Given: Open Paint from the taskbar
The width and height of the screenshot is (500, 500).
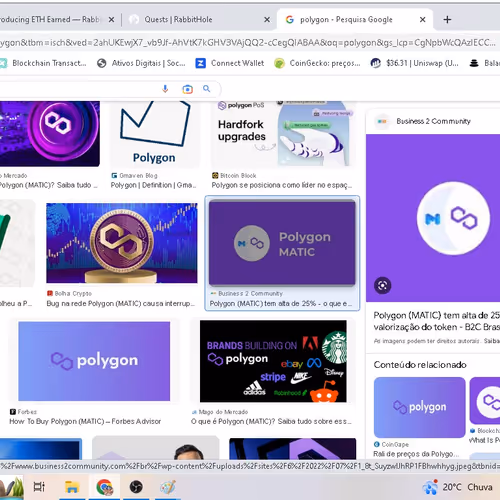Looking at the screenshot, I should coord(168,487).
